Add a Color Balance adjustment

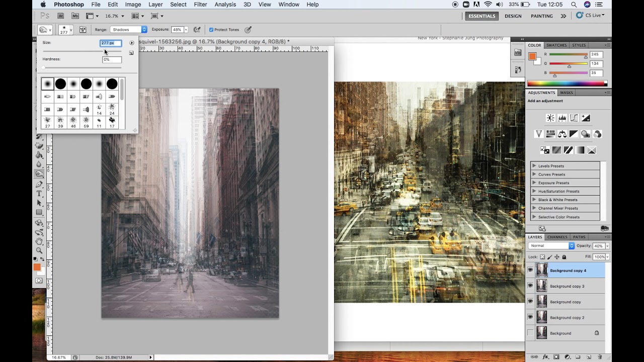point(562,134)
